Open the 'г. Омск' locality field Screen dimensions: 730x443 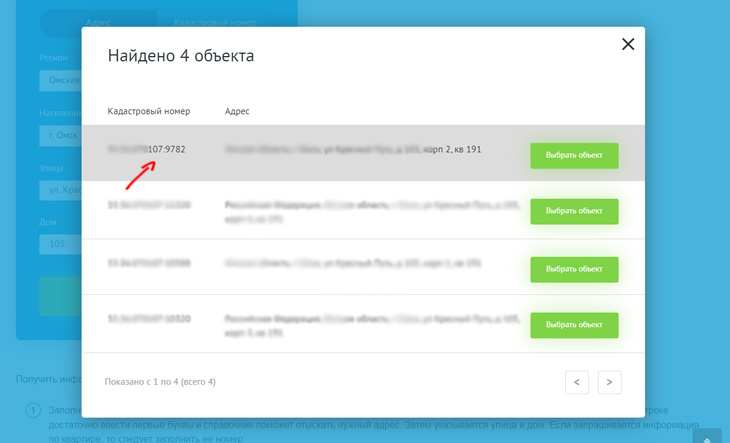(60, 135)
